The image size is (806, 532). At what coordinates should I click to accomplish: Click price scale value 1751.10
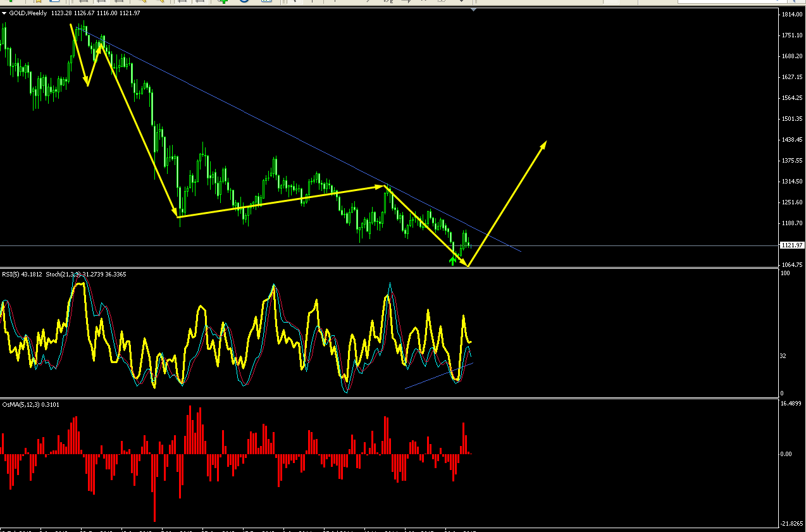coord(791,35)
